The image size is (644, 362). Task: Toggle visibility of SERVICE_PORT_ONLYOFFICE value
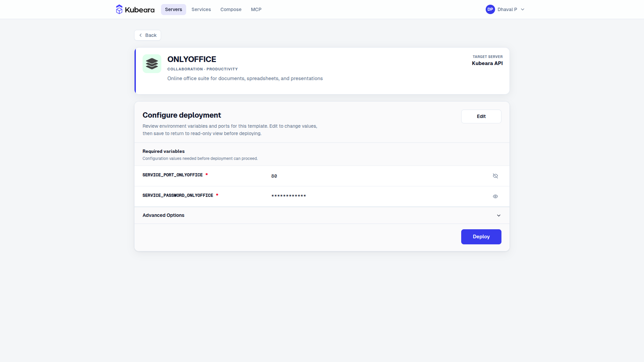coord(495,176)
